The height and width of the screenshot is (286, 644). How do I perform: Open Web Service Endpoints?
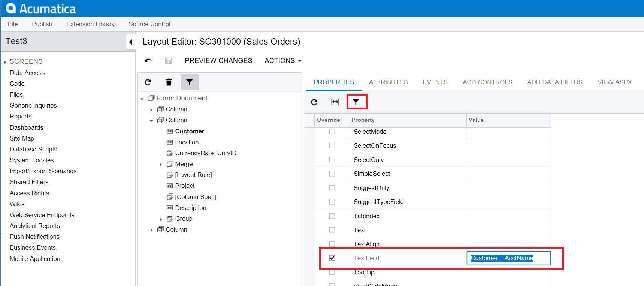[42, 215]
